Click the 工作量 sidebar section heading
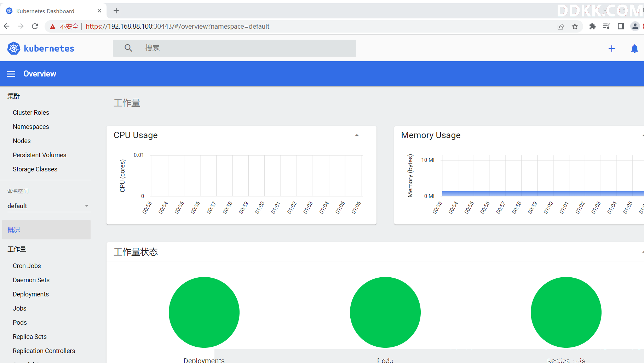The width and height of the screenshot is (644, 363). pyautogui.click(x=17, y=249)
